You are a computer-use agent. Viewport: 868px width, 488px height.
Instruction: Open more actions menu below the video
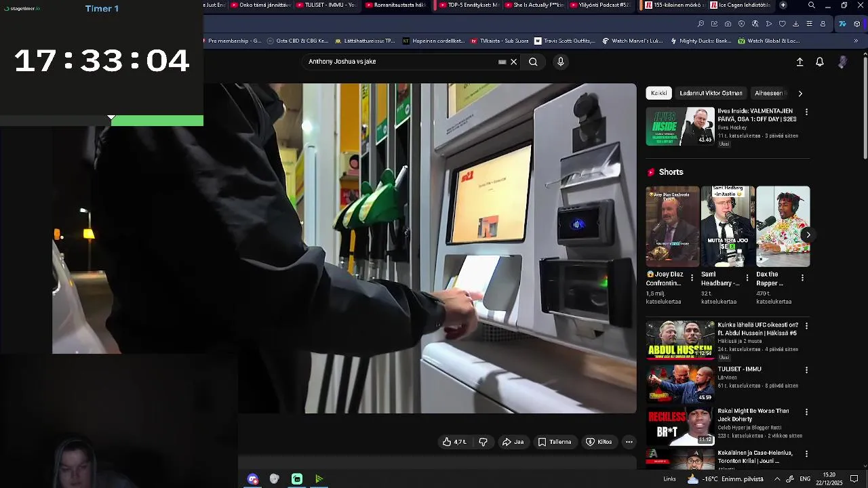click(629, 442)
